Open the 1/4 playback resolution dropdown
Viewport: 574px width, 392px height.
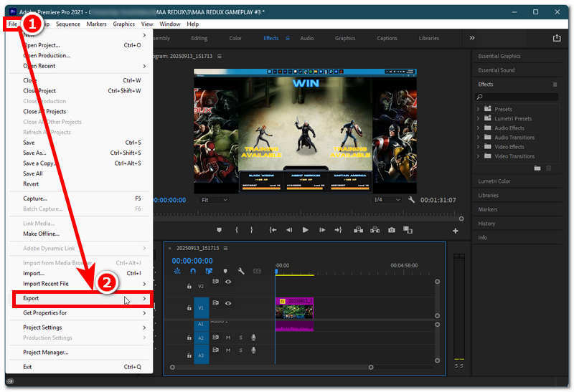(x=388, y=200)
